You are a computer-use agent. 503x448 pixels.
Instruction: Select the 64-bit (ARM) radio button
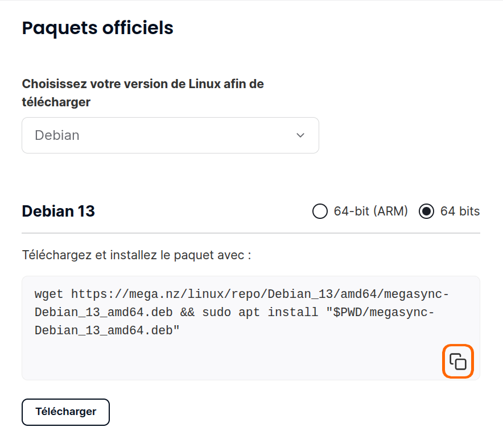pos(320,211)
